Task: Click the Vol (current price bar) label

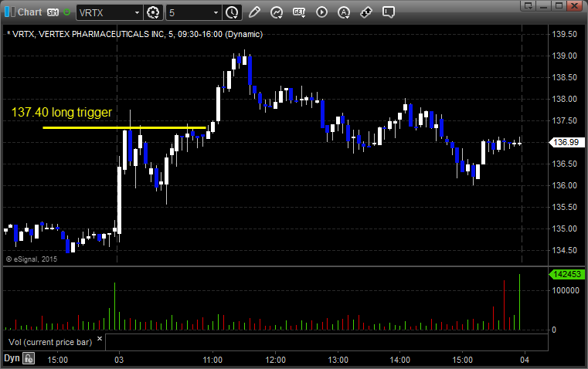Action: 50,342
